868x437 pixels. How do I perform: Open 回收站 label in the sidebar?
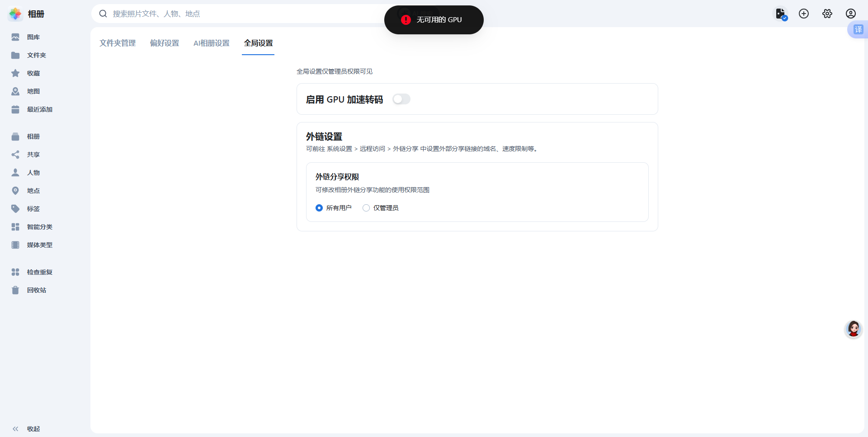[x=37, y=290]
